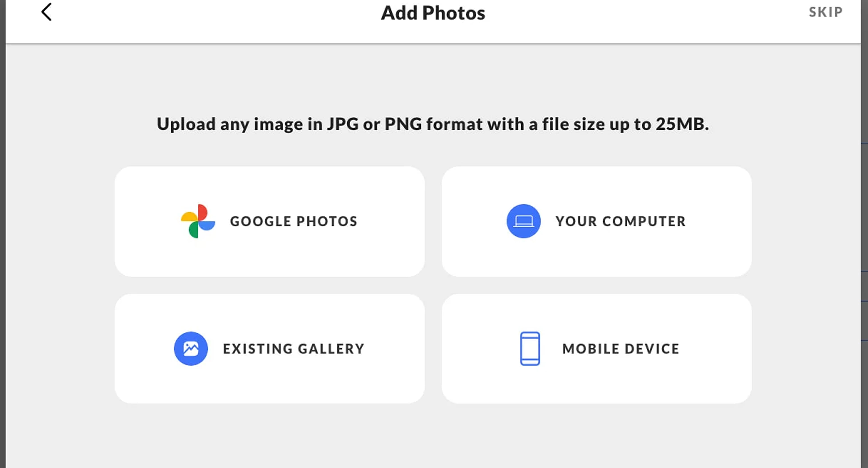Click the YOUR COMPUTER label text

pyautogui.click(x=621, y=221)
